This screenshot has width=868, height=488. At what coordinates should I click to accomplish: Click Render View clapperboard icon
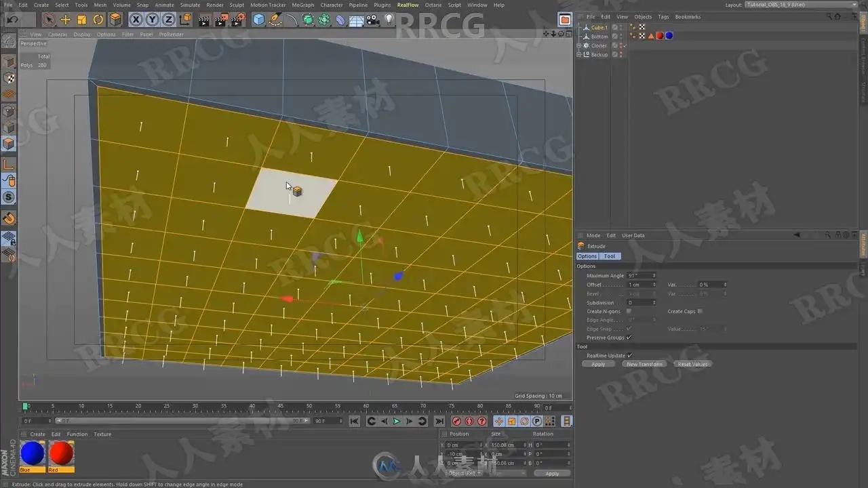coord(204,20)
